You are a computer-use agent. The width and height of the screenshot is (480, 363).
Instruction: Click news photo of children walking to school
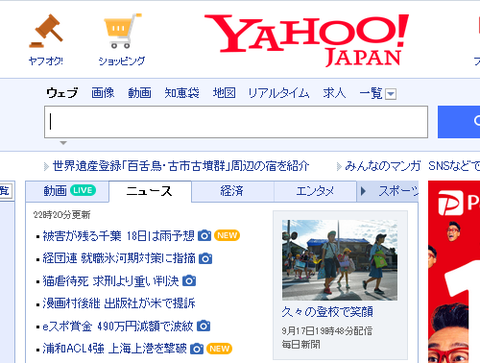(x=340, y=260)
